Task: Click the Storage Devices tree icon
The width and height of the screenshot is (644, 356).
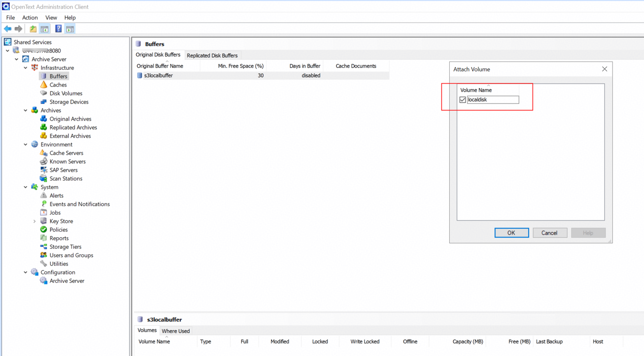Action: (44, 101)
